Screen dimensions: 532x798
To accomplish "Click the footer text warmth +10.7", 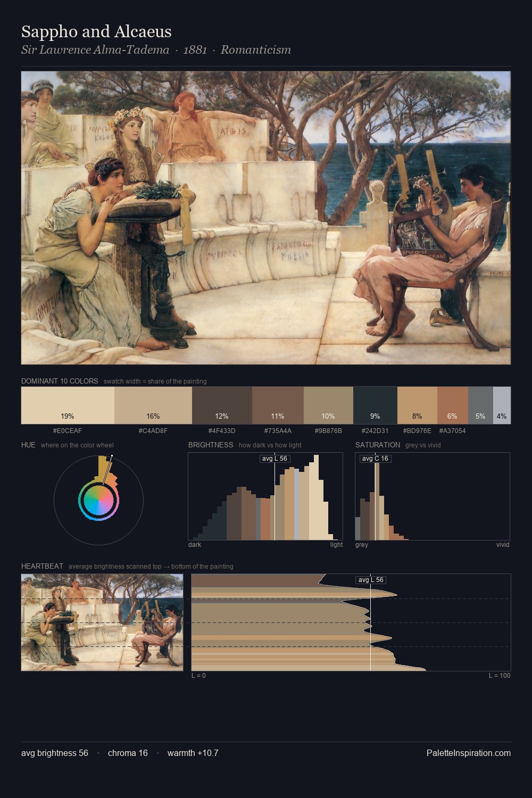I will click(193, 753).
